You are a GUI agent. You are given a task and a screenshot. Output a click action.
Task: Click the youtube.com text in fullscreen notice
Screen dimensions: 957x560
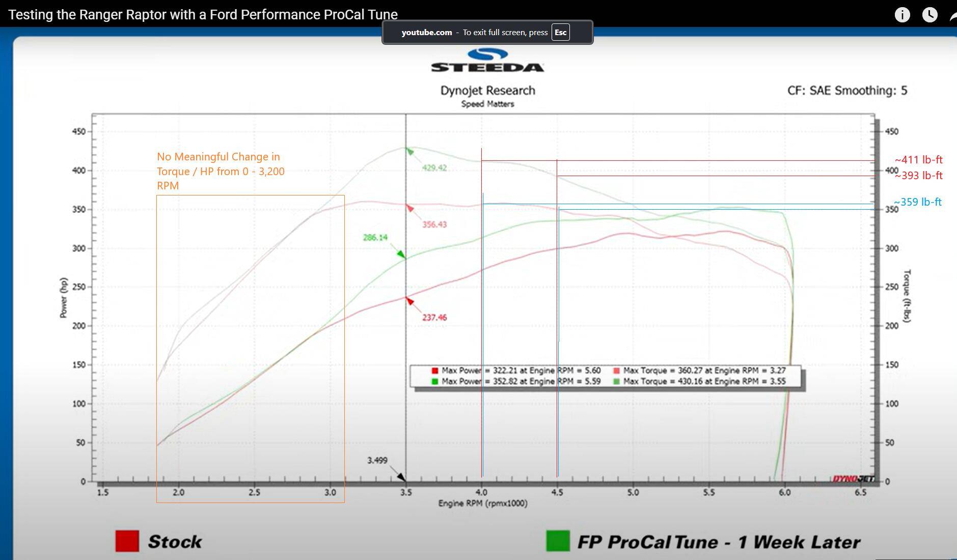coord(426,33)
